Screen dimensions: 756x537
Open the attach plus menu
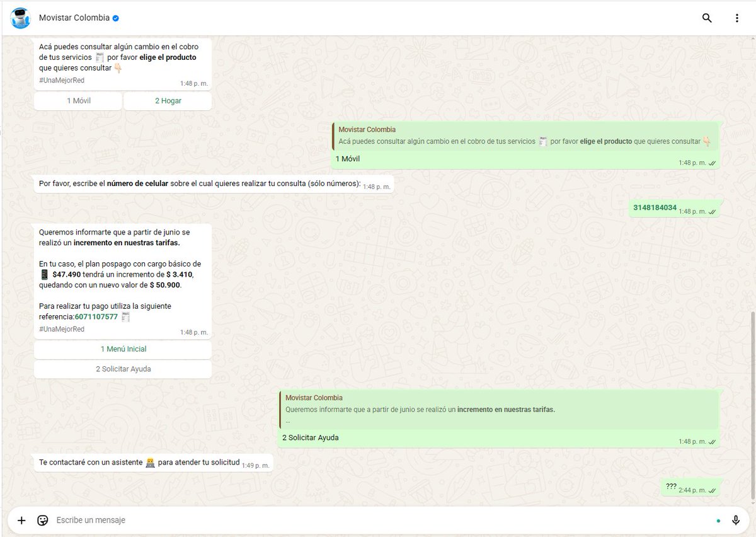pyautogui.click(x=21, y=520)
